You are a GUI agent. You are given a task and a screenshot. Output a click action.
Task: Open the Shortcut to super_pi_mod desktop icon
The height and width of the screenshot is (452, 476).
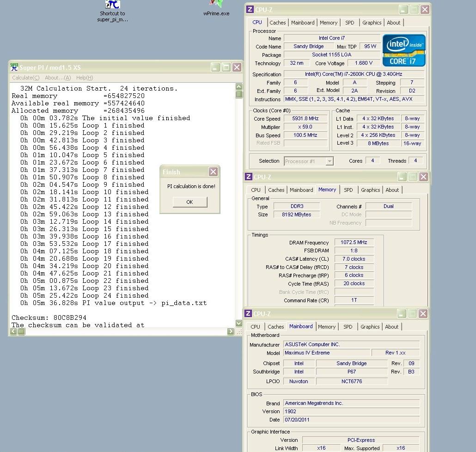coord(113,12)
